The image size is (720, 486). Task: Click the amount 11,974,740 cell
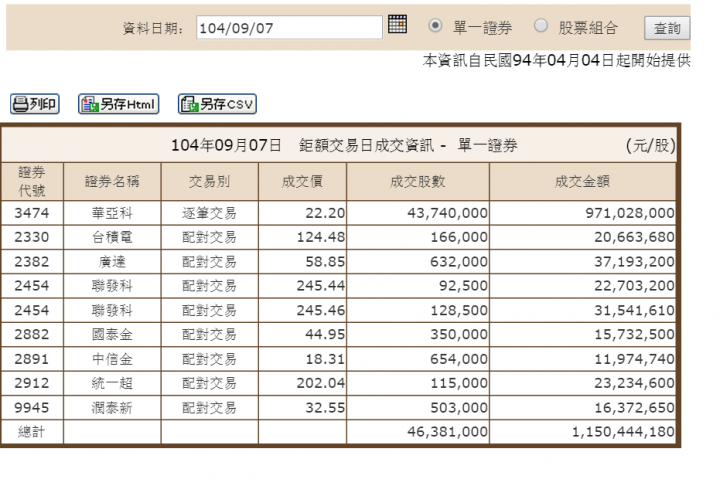582,359
